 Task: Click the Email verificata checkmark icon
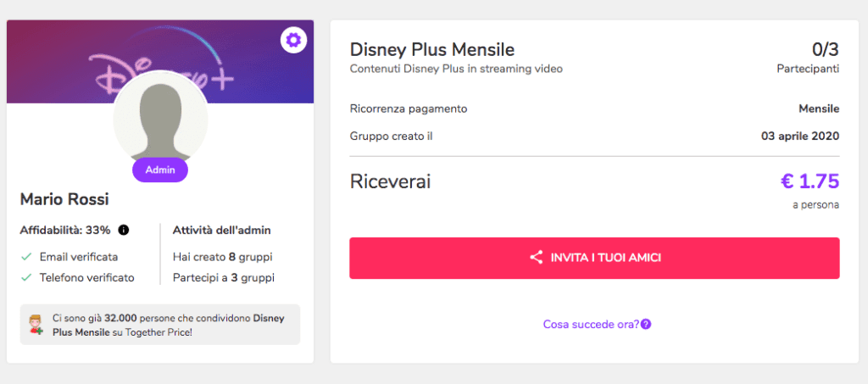click(x=25, y=258)
